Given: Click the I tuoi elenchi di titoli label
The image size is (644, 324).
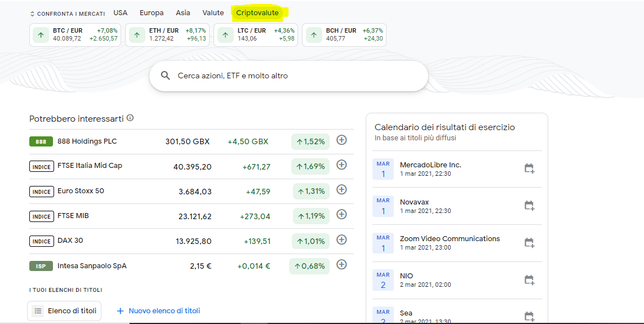Looking at the screenshot, I should [x=66, y=290].
